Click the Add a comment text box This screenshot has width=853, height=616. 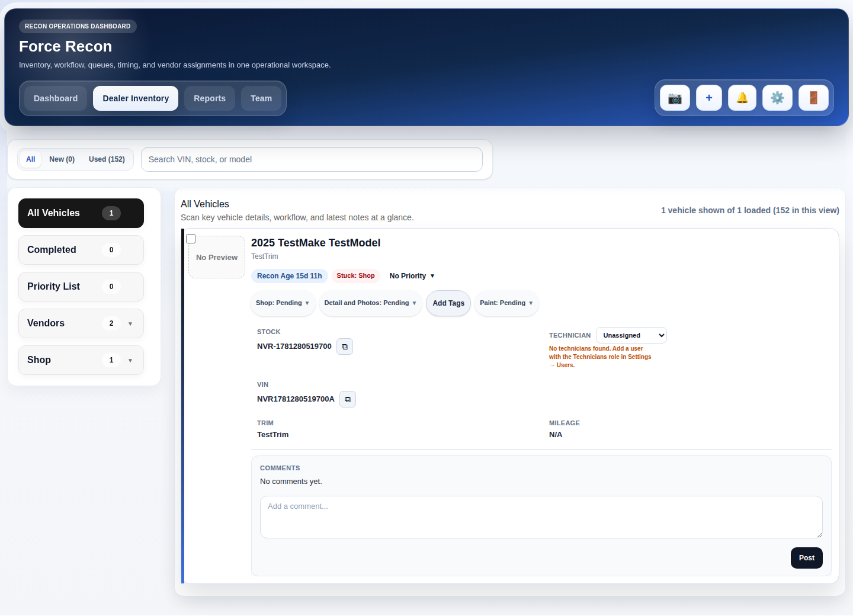[x=541, y=517]
